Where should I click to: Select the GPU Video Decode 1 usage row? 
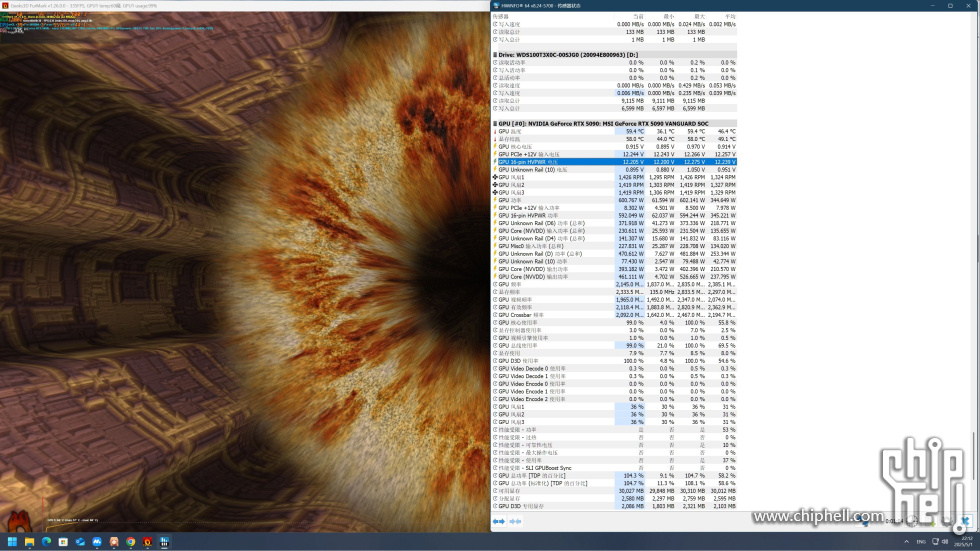point(614,376)
